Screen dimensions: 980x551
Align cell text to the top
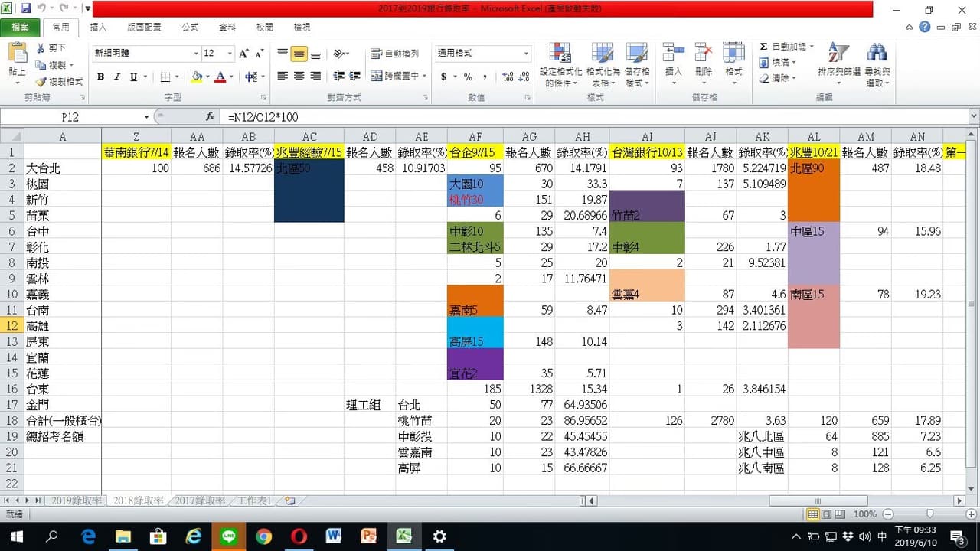(283, 54)
